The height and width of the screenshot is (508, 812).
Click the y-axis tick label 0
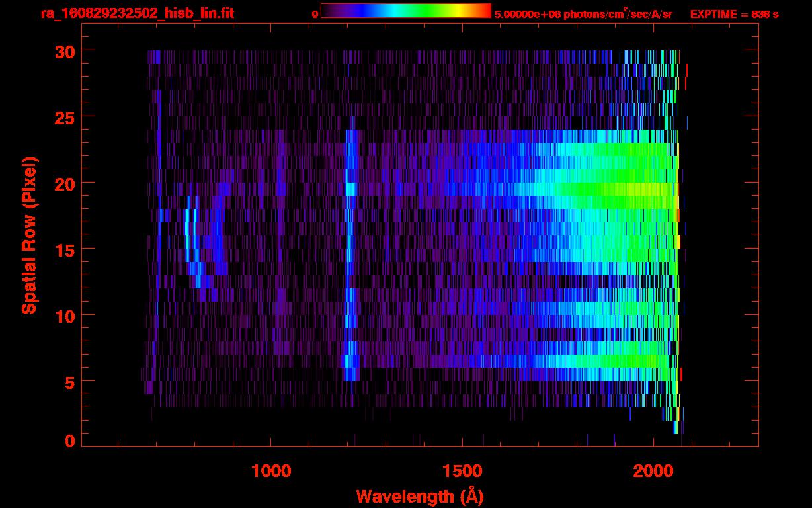69,441
